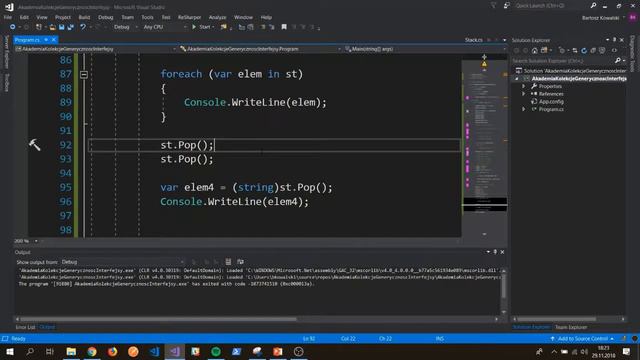Screen dimensions: 640x360
Task: Switch to the Error List tab
Action: [25, 327]
